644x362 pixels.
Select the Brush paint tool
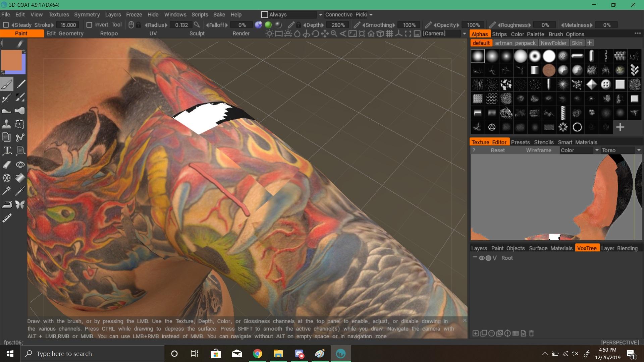tap(7, 84)
